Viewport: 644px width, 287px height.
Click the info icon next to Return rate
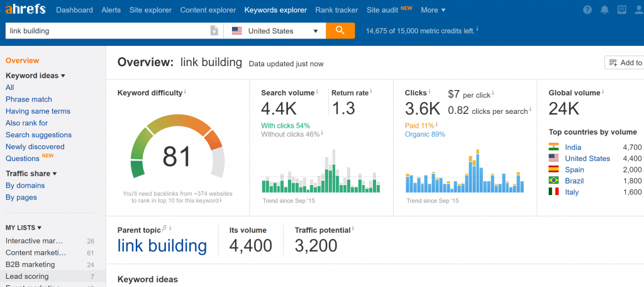coord(371,92)
